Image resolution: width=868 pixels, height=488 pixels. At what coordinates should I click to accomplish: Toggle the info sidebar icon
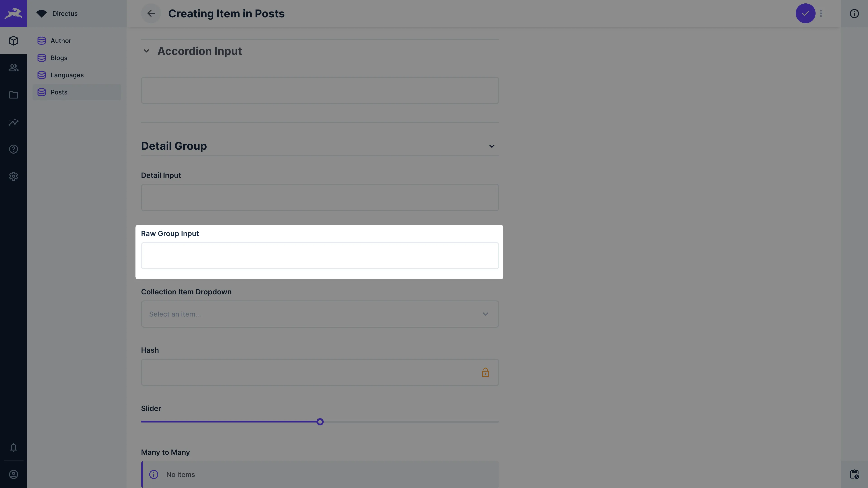854,14
